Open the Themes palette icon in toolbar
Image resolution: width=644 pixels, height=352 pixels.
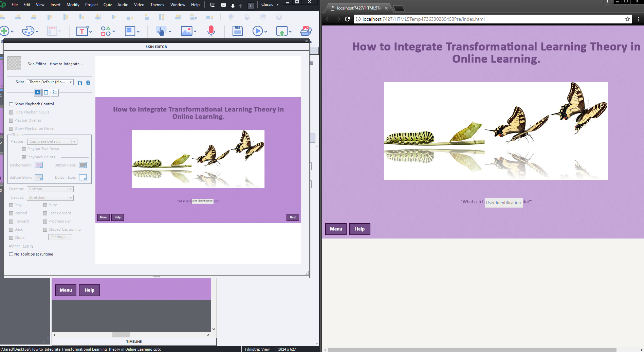coord(28,31)
